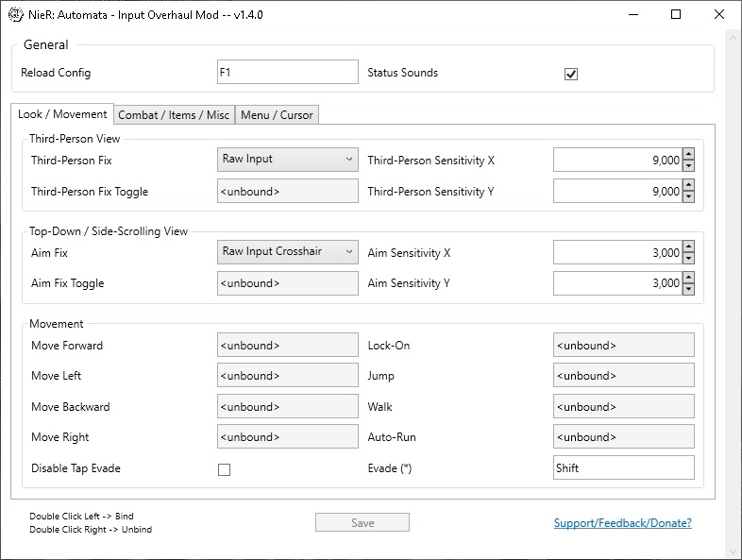The image size is (742, 560).
Task: Decrease Aim Sensitivity Y with down arrow
Action: click(x=688, y=289)
